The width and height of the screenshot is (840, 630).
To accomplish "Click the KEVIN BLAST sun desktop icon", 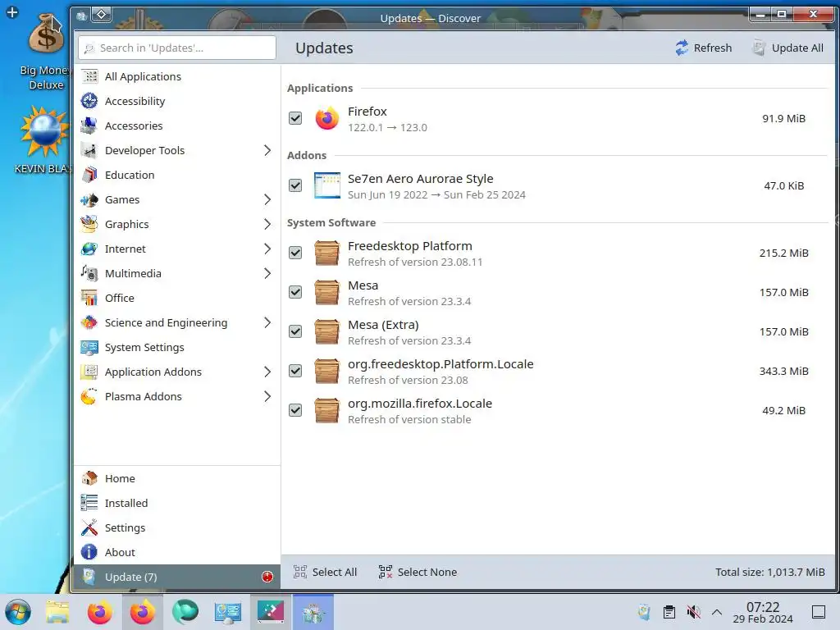I will [44, 132].
